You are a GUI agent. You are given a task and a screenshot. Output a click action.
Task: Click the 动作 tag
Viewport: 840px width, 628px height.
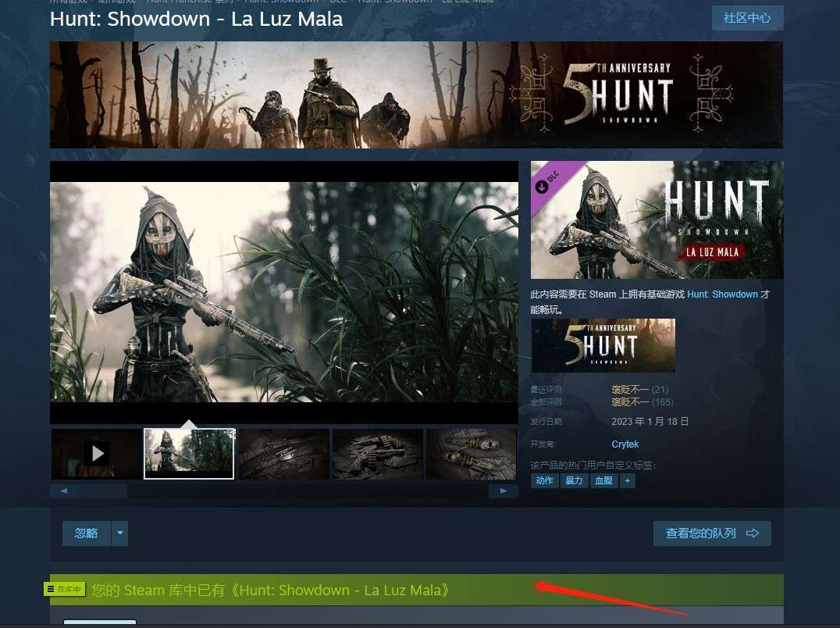[544, 480]
